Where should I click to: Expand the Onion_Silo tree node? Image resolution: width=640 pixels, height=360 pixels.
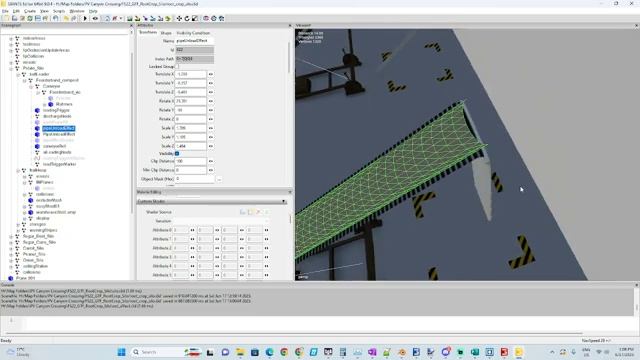tap(11, 260)
